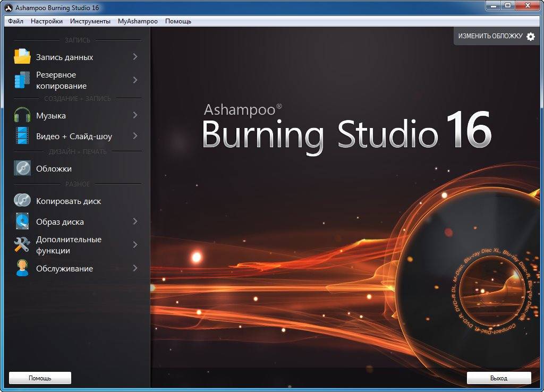Viewport: 544px width, 392px height.
Task: Expand the Обслуживание submenu arrow
Action: pyautogui.click(x=135, y=268)
